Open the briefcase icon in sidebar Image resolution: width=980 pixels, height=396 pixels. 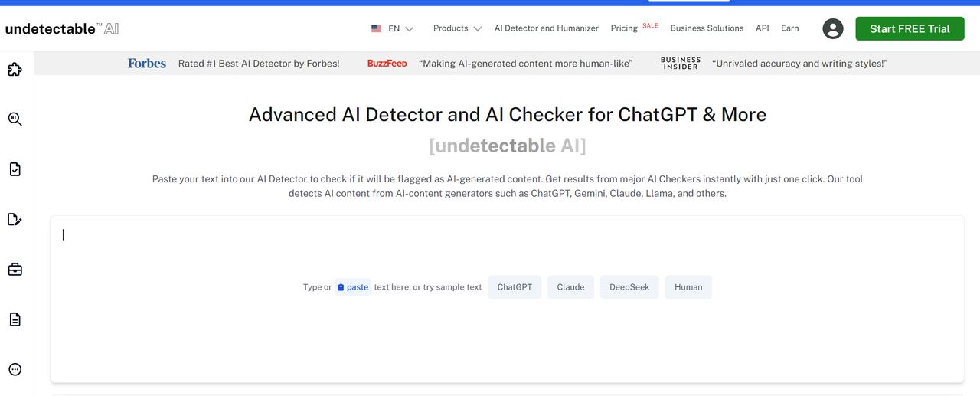[x=15, y=270]
